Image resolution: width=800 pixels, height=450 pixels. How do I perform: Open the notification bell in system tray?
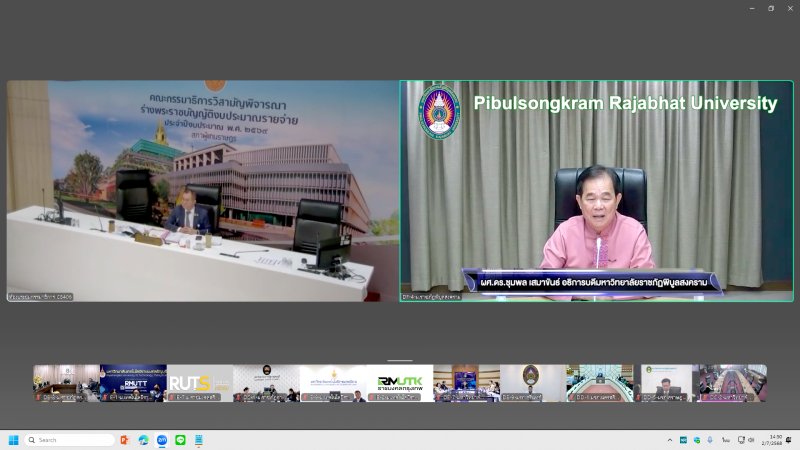789,440
